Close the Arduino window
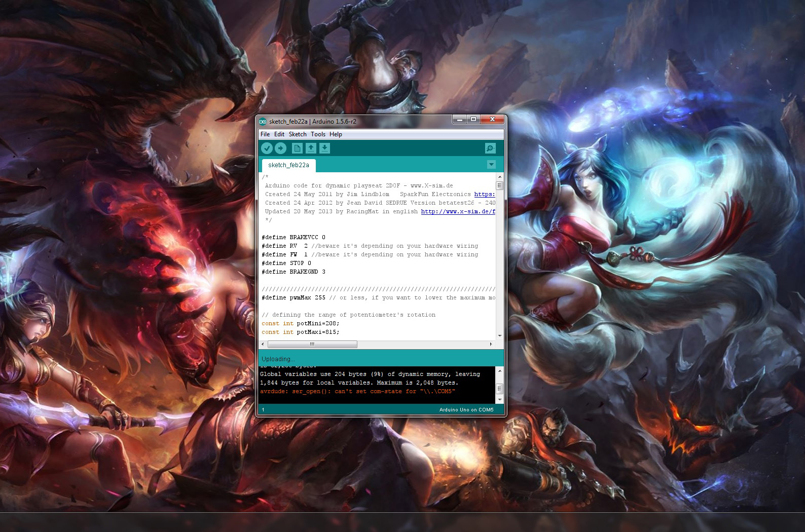The image size is (805, 532). [492, 120]
